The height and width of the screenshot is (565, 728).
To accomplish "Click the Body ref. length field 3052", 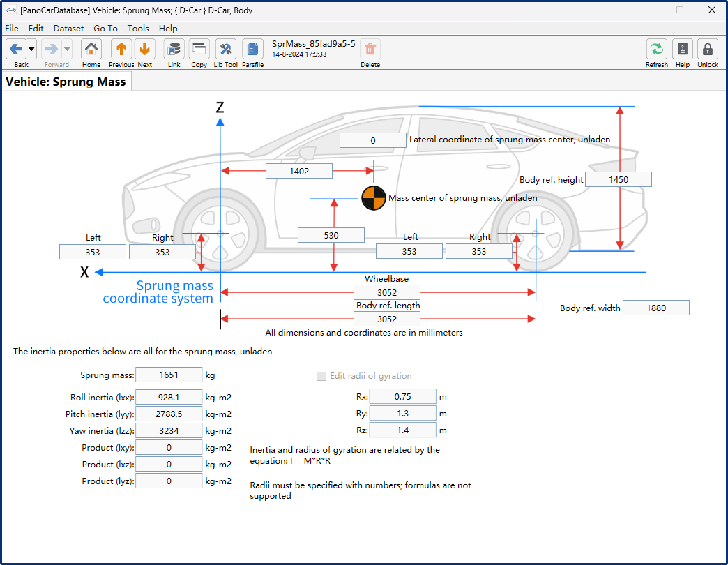I will pos(387,319).
